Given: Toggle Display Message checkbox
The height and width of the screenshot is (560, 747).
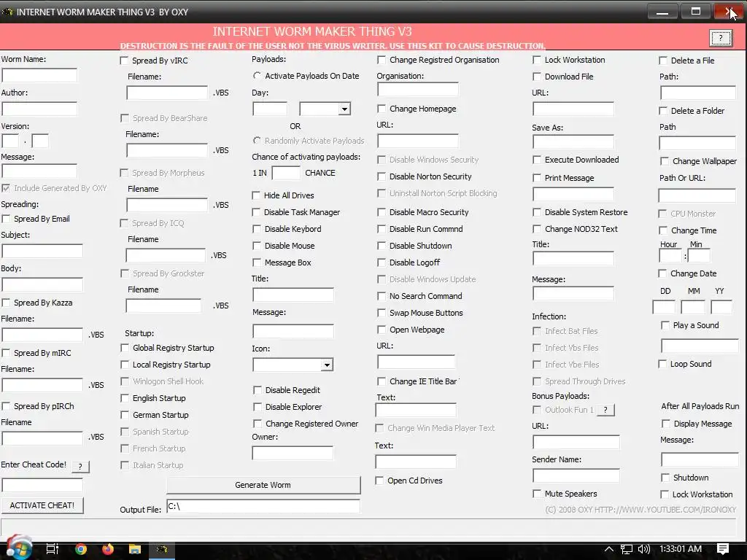Looking at the screenshot, I should [665, 424].
